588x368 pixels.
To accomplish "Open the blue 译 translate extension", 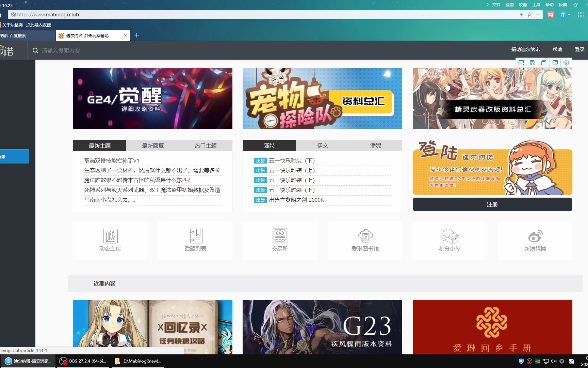I will click(x=563, y=15).
